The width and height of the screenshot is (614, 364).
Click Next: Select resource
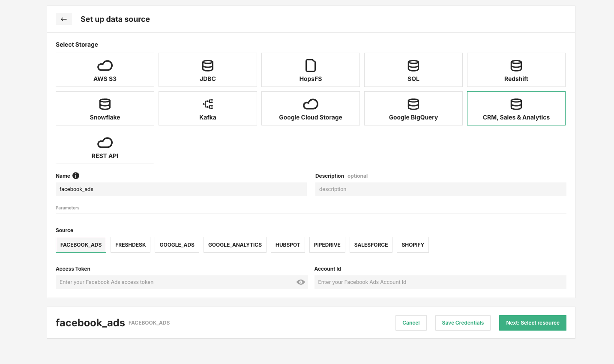coord(533,322)
